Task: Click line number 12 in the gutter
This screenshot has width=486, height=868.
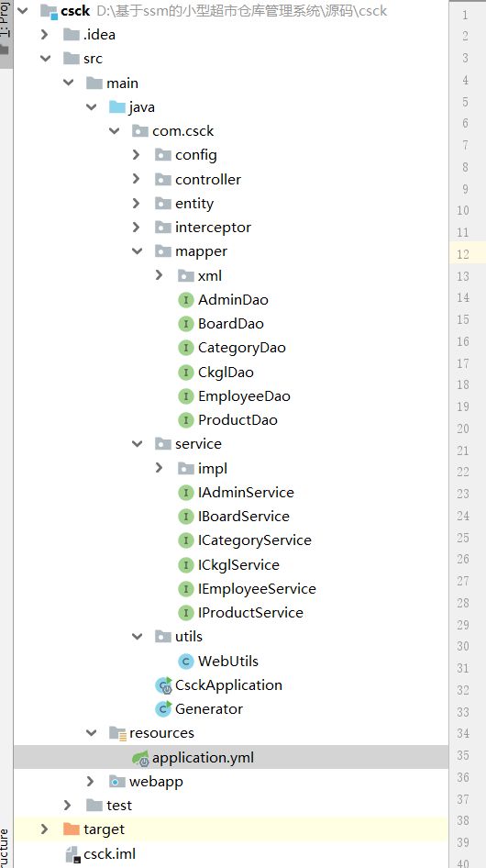Action: [463, 254]
